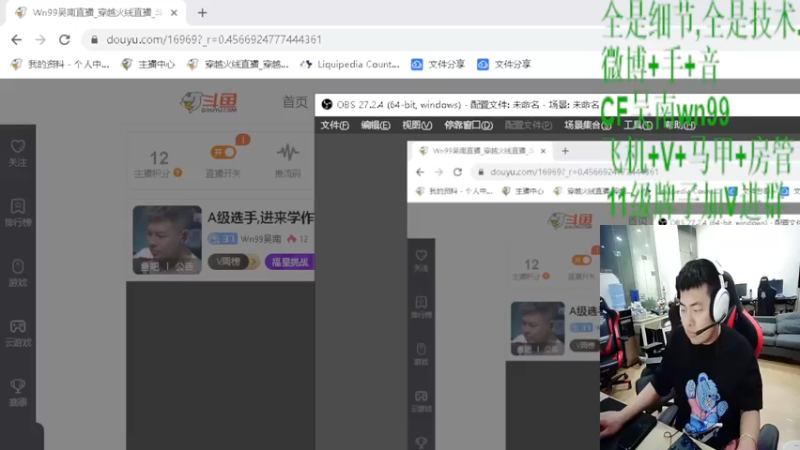Close the tab in OBS preview browser
The image size is (800, 450).
[543, 151]
